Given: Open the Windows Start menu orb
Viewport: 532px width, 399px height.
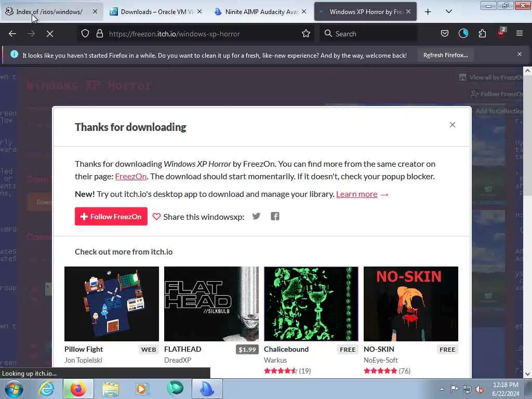Looking at the screenshot, I should (x=14, y=389).
